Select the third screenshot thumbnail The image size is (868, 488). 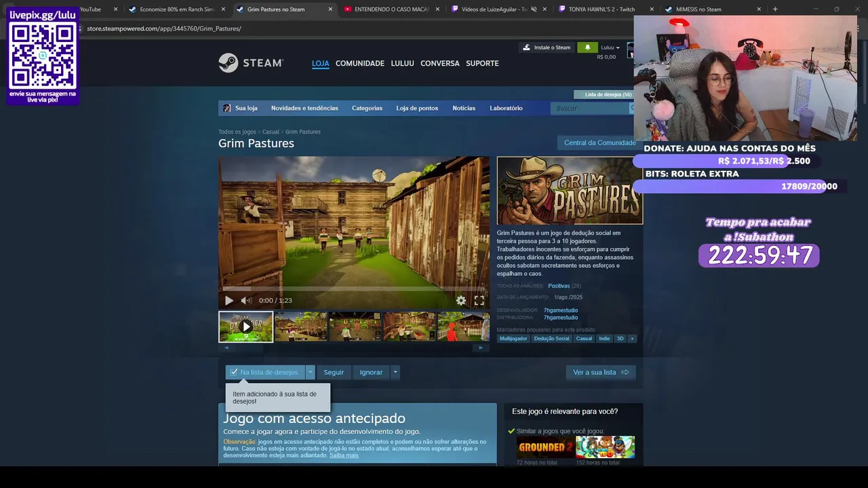(x=355, y=327)
